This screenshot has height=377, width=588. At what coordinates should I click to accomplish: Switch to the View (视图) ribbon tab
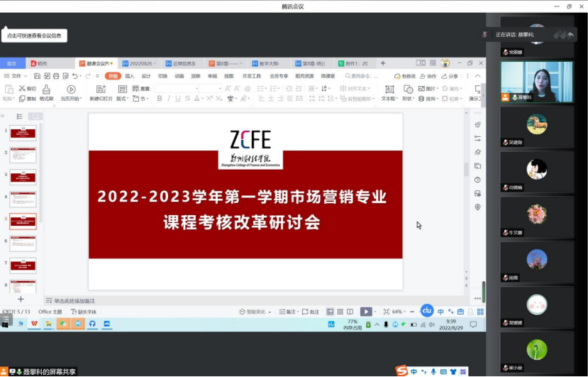point(229,76)
